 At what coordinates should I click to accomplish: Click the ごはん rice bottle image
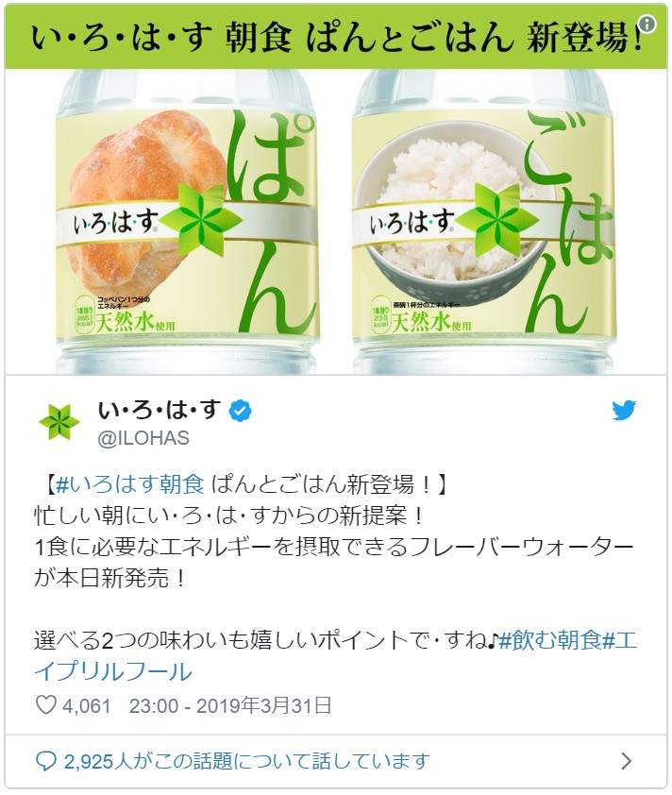(x=484, y=222)
